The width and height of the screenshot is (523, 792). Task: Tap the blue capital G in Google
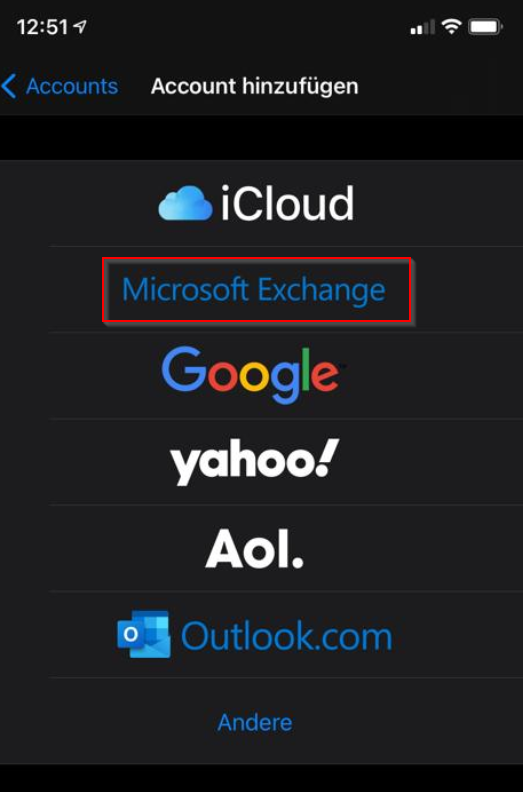tap(184, 369)
